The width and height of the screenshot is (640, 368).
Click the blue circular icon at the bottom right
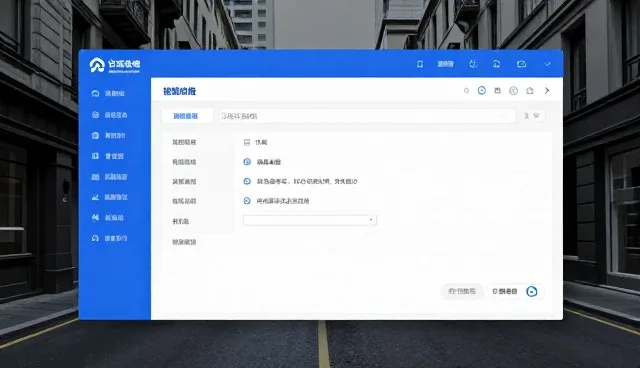pos(531,291)
